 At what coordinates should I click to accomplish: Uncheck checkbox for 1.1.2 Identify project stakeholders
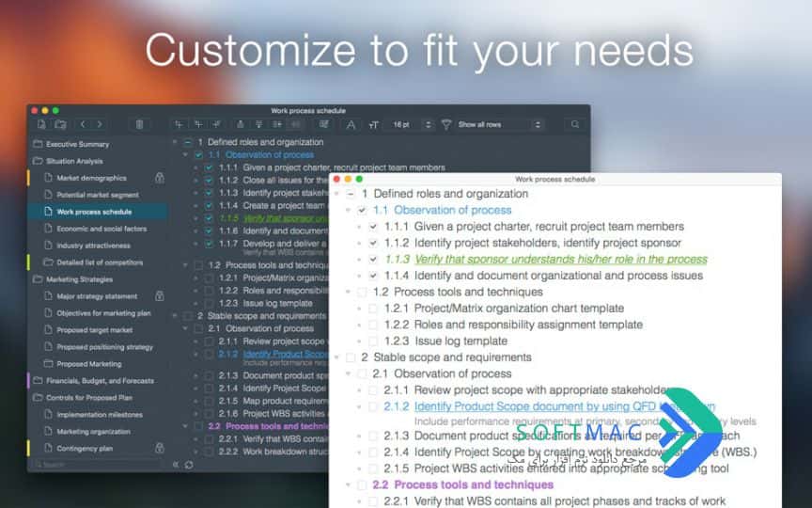(x=373, y=243)
